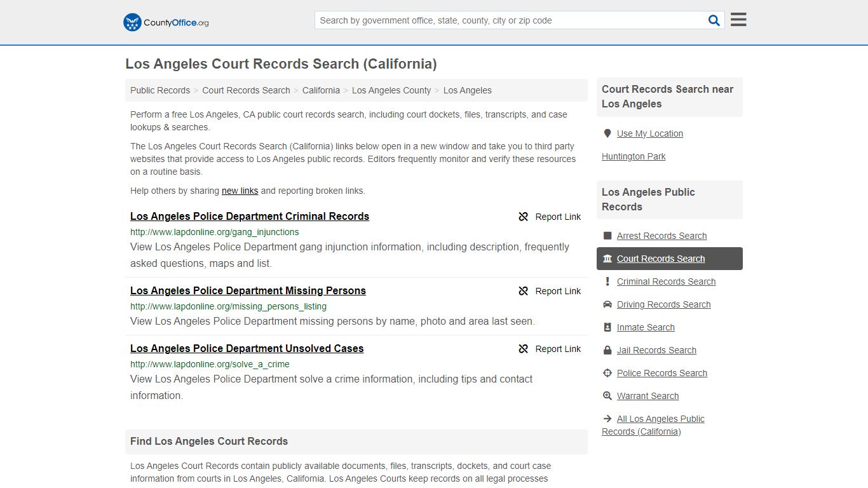Click the Police Records crosshair icon
This screenshot has height=488, width=868.
point(607,373)
